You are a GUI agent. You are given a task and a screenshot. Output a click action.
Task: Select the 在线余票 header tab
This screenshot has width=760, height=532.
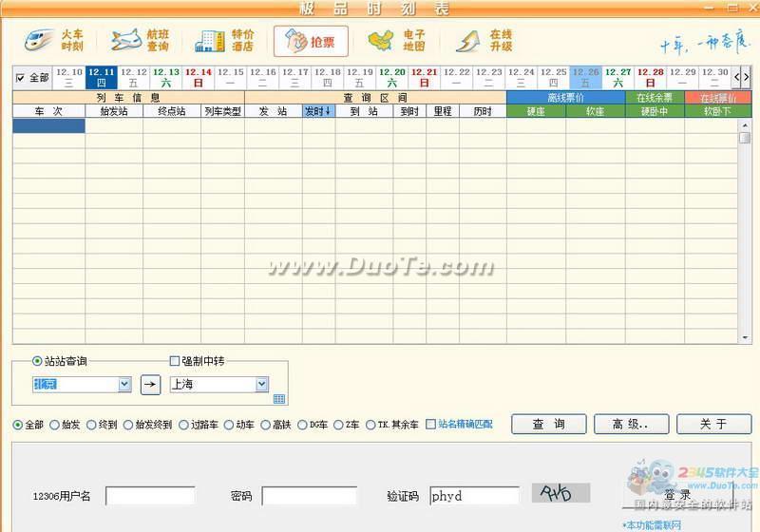click(655, 98)
